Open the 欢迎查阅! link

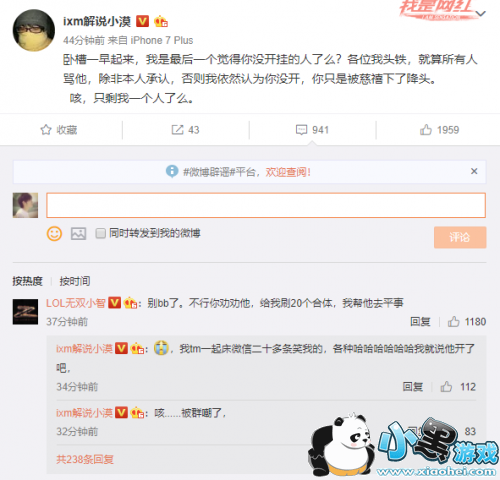coord(288,172)
